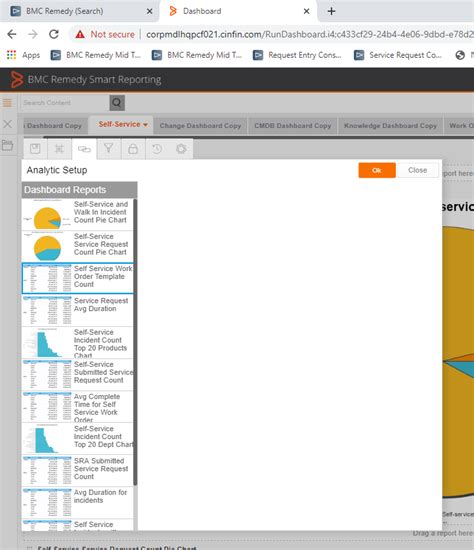Switch to Knowledge Dashboard Copy tab

pos(390,126)
